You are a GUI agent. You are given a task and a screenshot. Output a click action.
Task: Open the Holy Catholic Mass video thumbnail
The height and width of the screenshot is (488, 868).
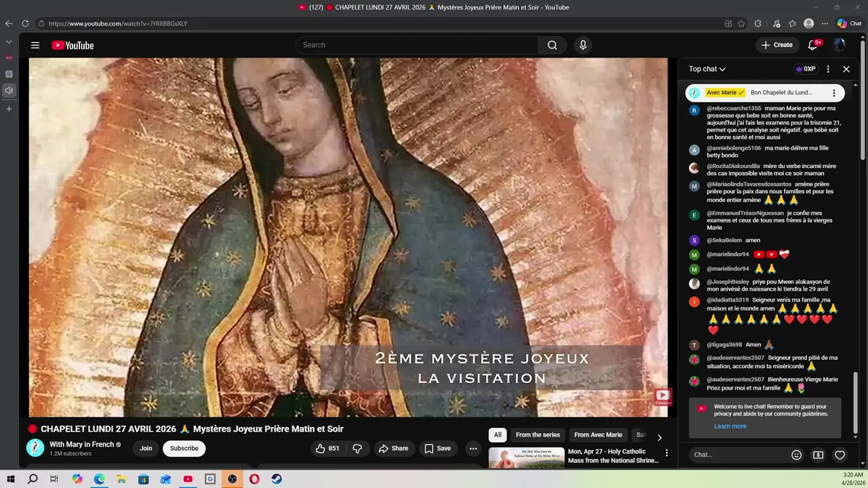coord(526,457)
